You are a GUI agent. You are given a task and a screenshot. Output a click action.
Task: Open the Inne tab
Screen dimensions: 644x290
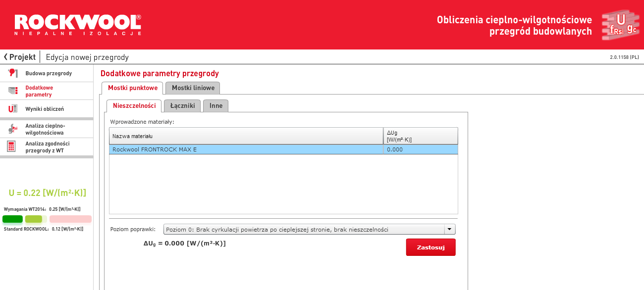[215, 106]
